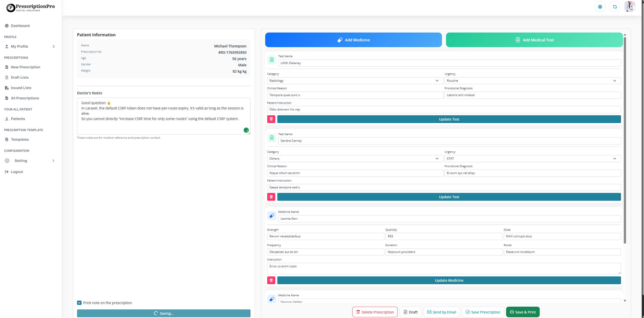
Task: Click the Logout icon in the sidebar
Action: (7, 172)
